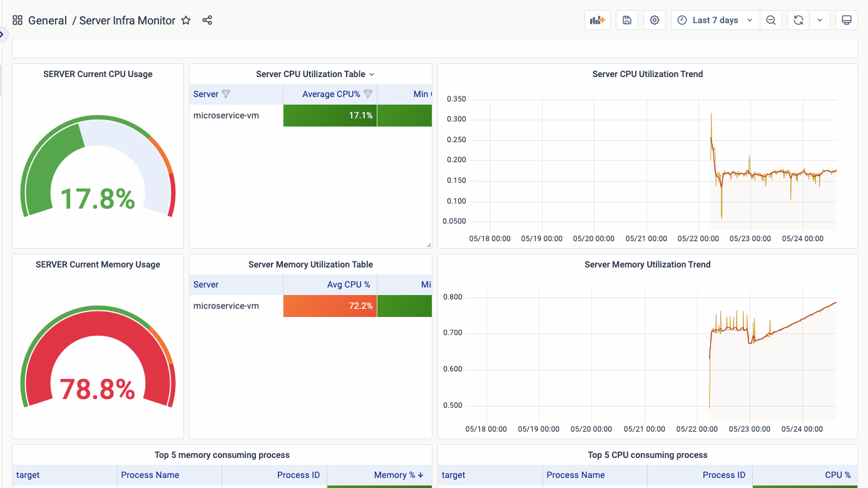Click the dashboards grid icon beside General

click(x=18, y=20)
